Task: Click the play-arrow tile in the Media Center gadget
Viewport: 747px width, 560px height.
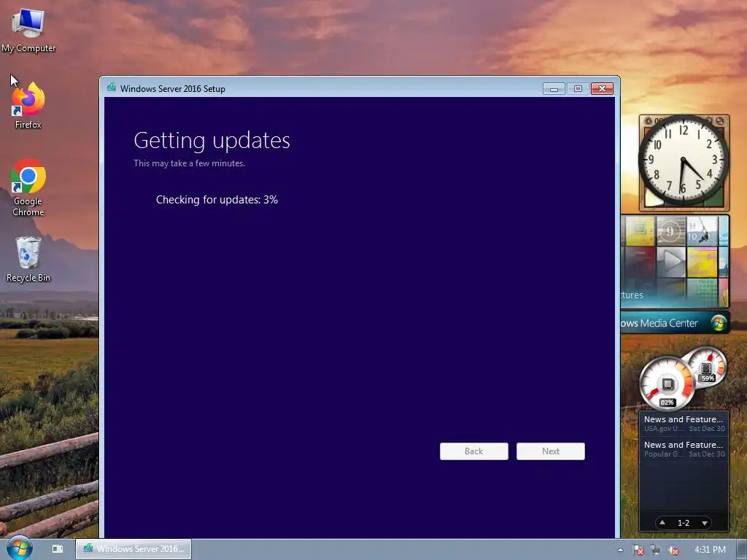Action: point(671,262)
